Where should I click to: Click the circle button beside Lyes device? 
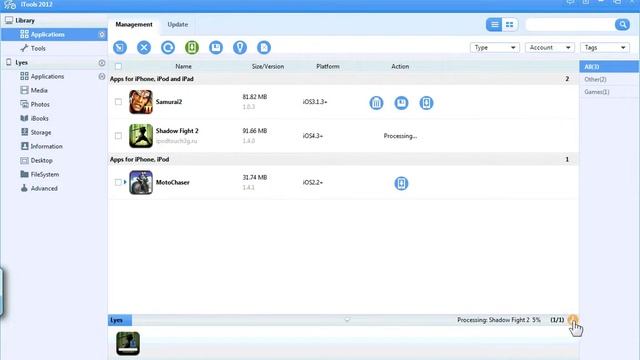point(102,63)
